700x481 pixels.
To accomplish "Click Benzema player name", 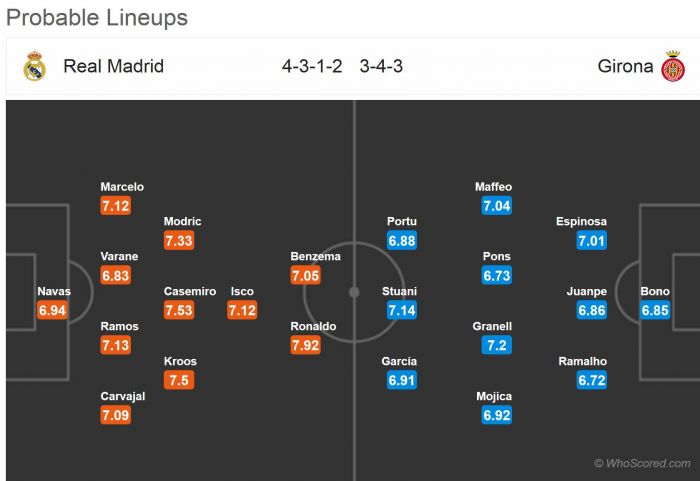I will click(x=315, y=257).
